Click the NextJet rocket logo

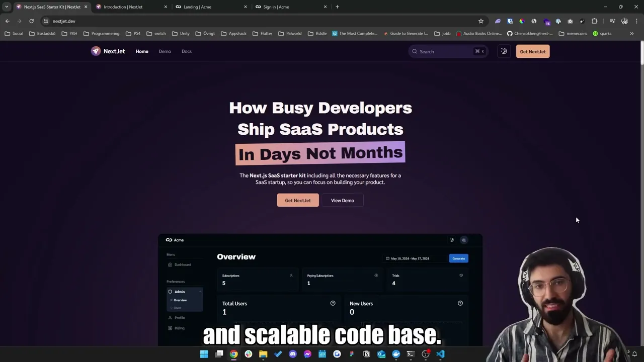[96, 51]
